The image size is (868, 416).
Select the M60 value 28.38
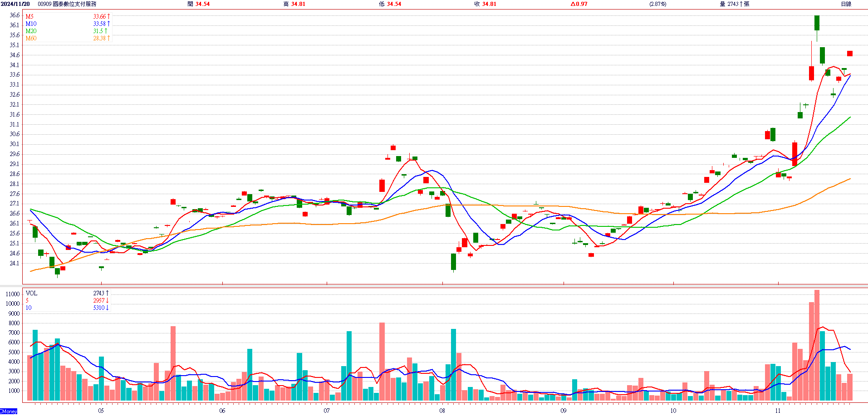pyautogui.click(x=99, y=39)
